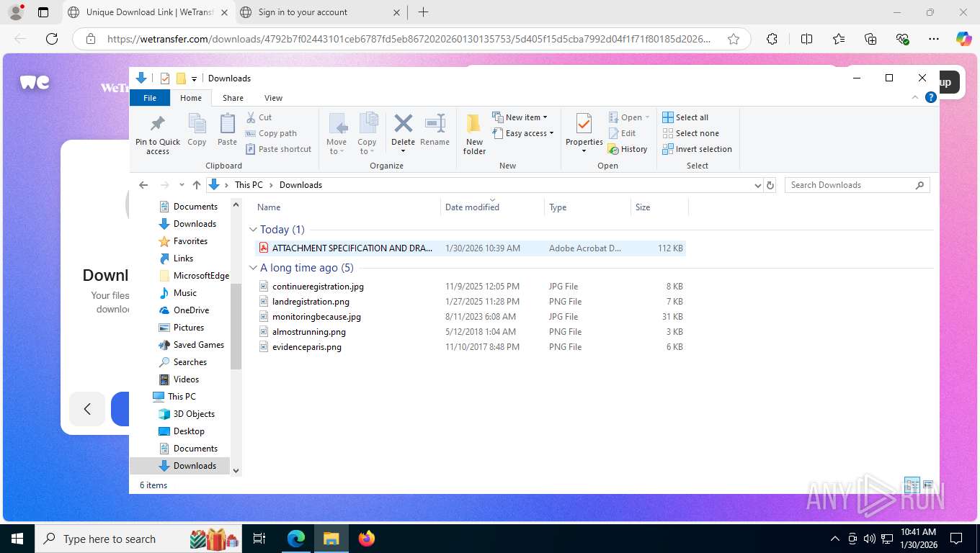Delete the selected file with red X
Image resolution: width=980 pixels, height=553 pixels.
(404, 134)
